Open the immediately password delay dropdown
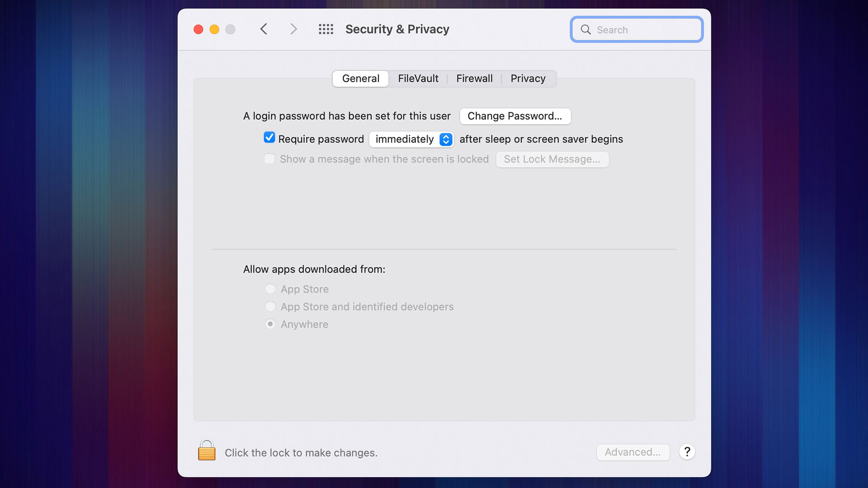 411,139
